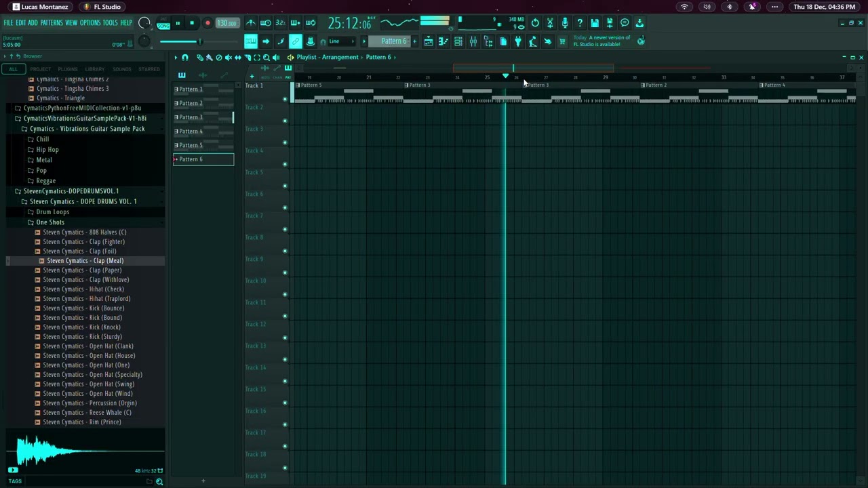Open the Channel rack view

click(x=458, y=42)
